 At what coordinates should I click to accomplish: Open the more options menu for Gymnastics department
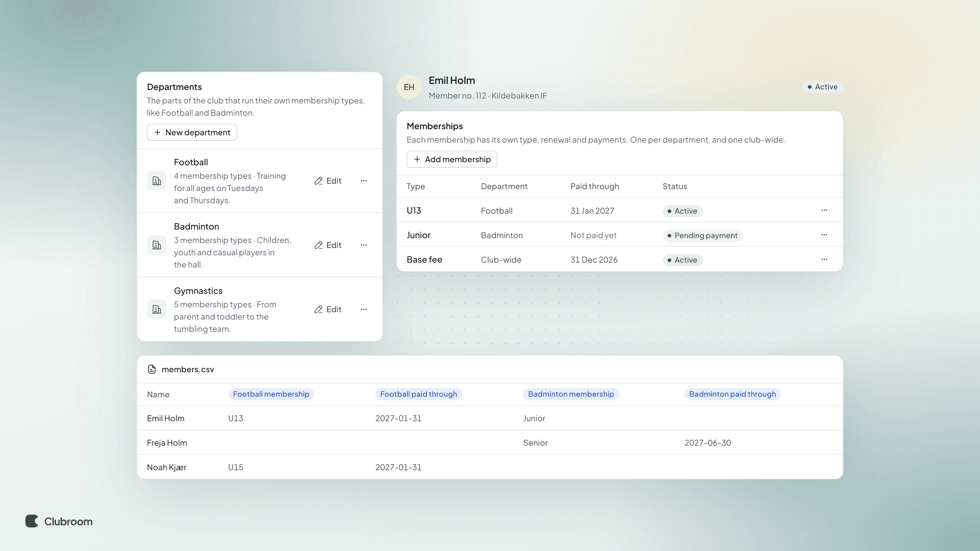(364, 309)
